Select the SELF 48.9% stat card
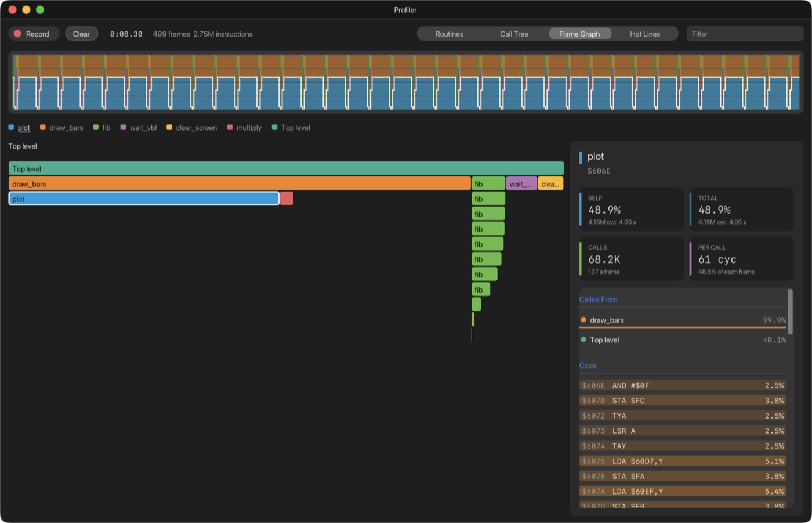Viewport: 812px width, 523px height. 632,210
